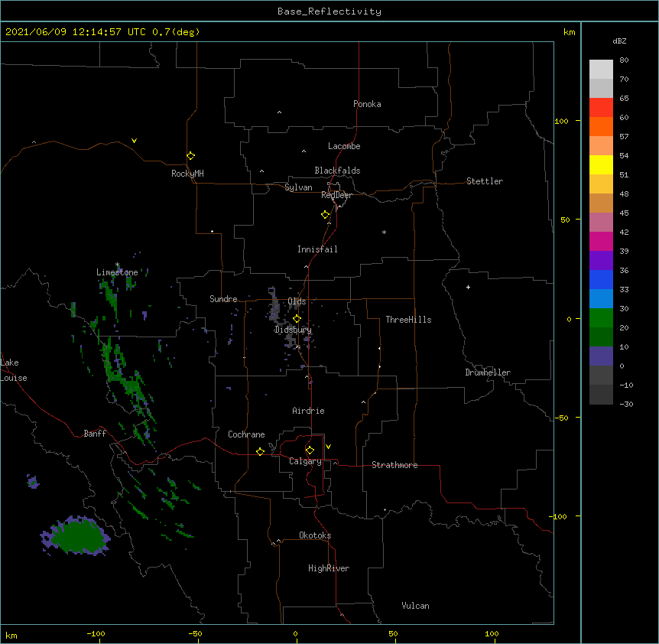Click the Ponoka town label

pos(367,104)
